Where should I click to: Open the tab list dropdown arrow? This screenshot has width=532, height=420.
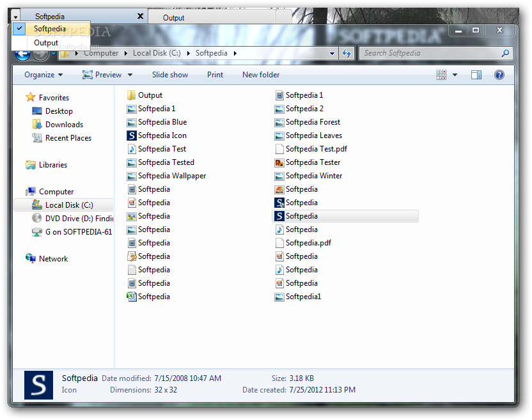pyautogui.click(x=15, y=16)
